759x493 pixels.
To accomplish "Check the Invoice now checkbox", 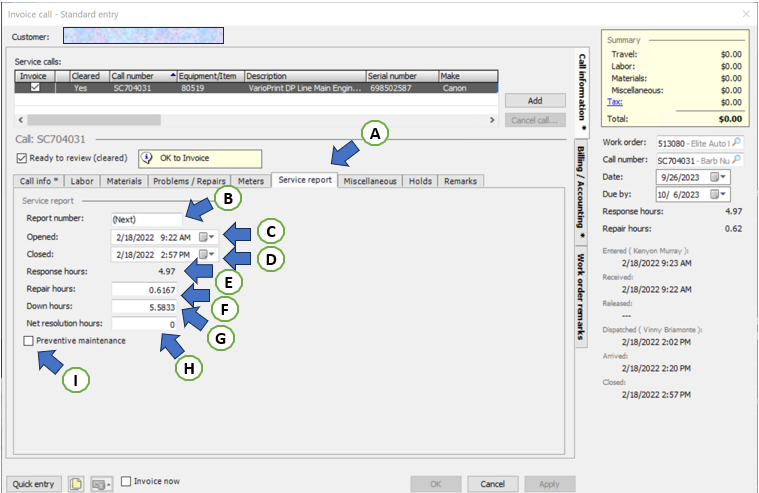I will click(x=126, y=481).
